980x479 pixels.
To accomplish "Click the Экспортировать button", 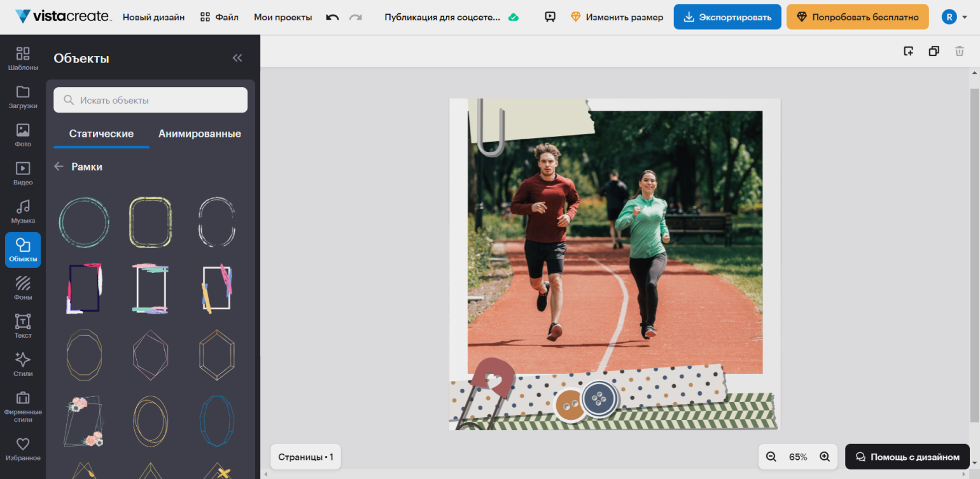I will [x=727, y=17].
